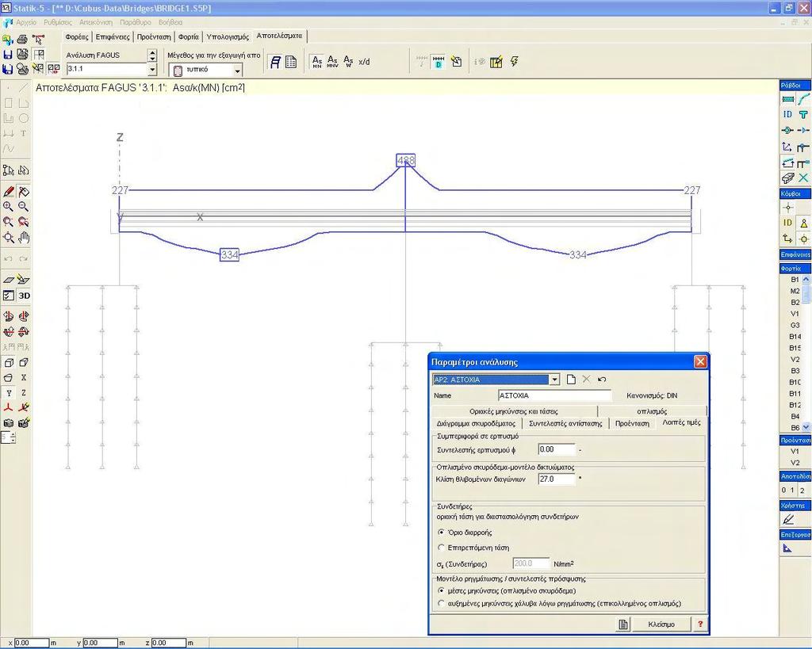Click the red question mark help button
The width and height of the screenshot is (812, 649).
[x=700, y=624]
